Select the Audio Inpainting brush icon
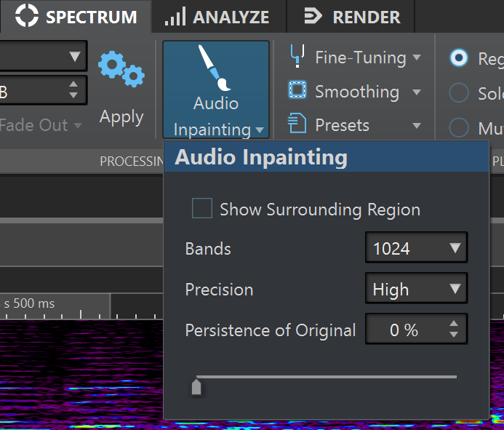 coord(215,67)
